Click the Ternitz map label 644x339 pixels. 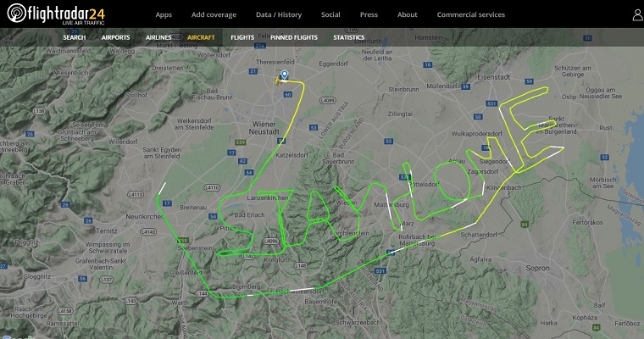coord(107,231)
